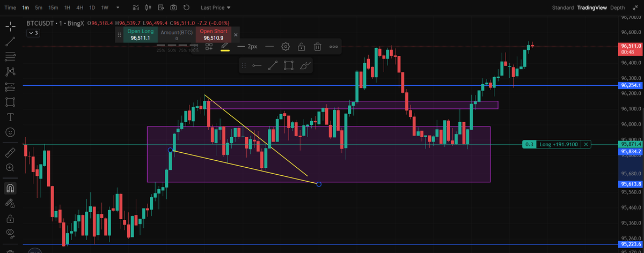Select rectangle in favorites bar

(289, 65)
